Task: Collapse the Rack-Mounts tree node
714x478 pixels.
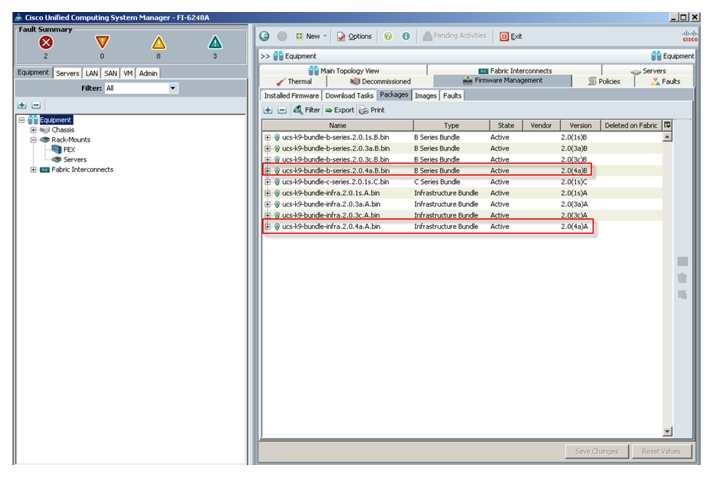Action: click(x=33, y=140)
